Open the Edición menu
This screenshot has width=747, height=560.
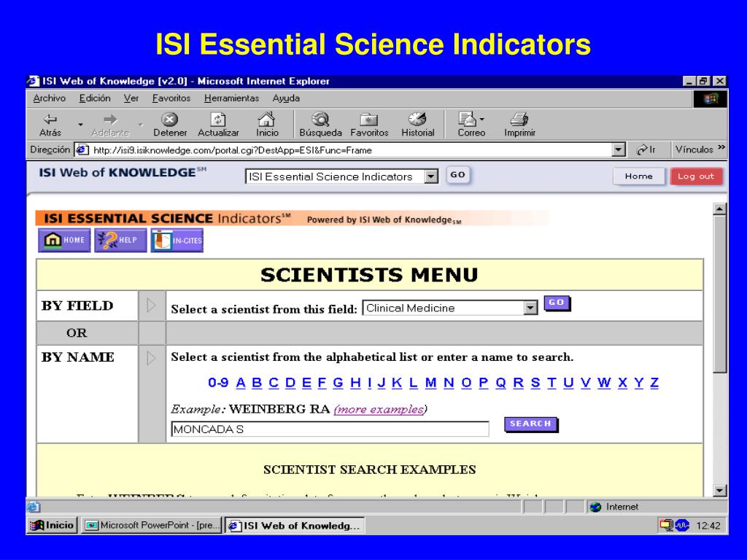pos(95,98)
